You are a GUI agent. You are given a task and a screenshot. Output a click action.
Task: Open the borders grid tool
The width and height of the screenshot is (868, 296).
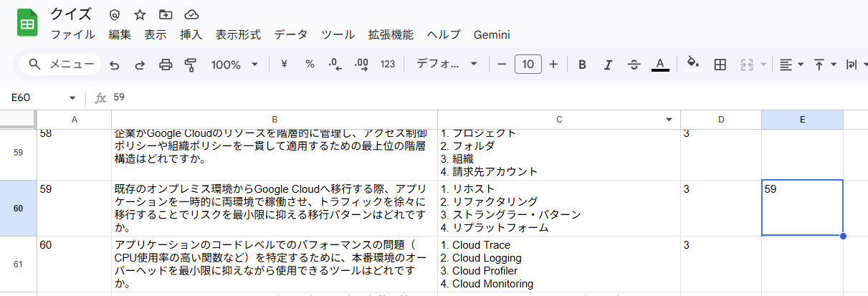[x=720, y=65]
